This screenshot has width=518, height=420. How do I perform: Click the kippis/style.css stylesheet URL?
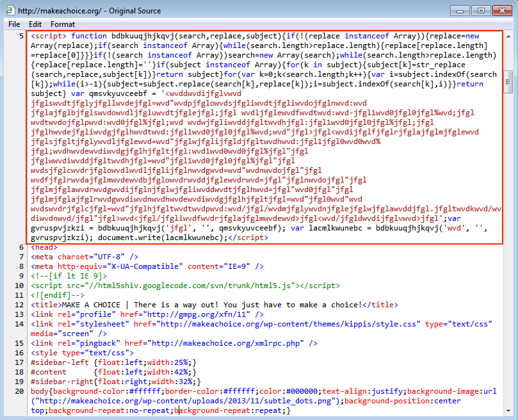(x=288, y=324)
